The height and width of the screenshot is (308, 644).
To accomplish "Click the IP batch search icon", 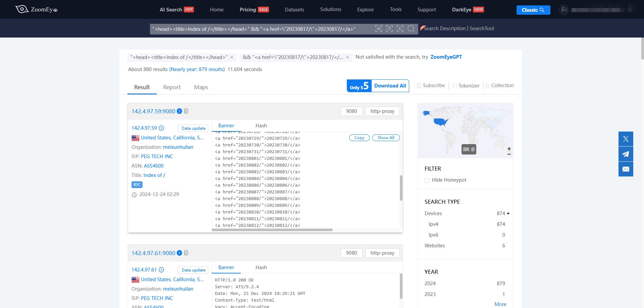I will tap(379, 29).
